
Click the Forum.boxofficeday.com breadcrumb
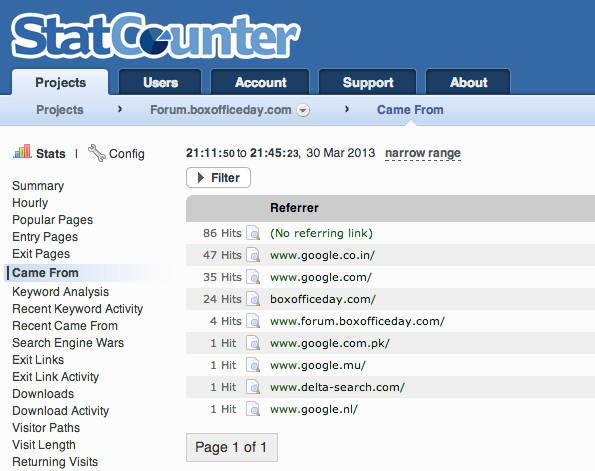[220, 110]
